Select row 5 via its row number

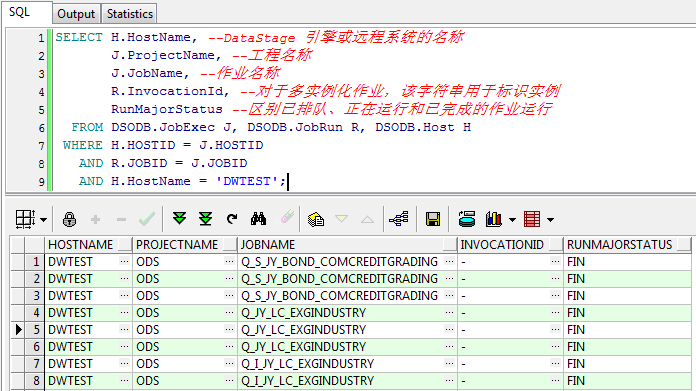34,330
